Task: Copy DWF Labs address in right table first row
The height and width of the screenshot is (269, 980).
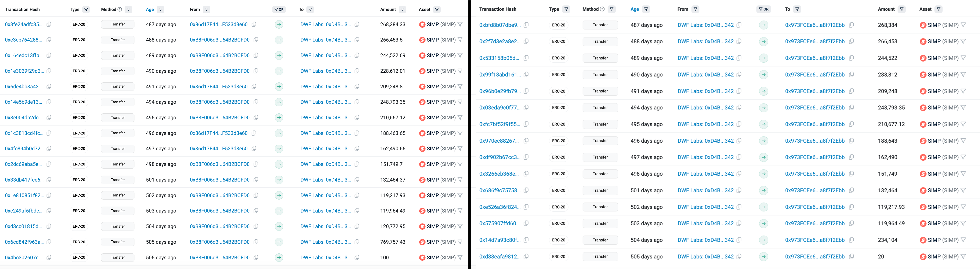Action: point(739,25)
